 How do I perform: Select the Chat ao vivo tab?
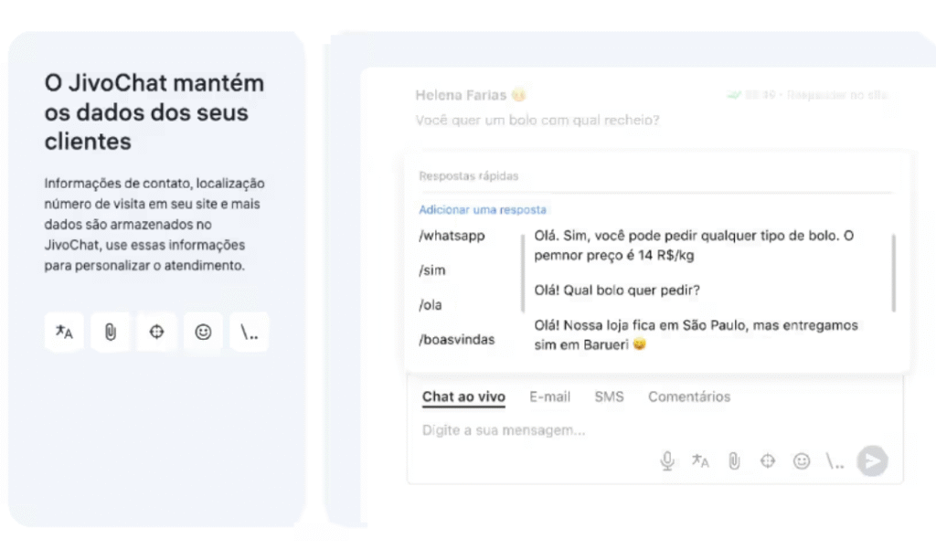click(x=463, y=397)
